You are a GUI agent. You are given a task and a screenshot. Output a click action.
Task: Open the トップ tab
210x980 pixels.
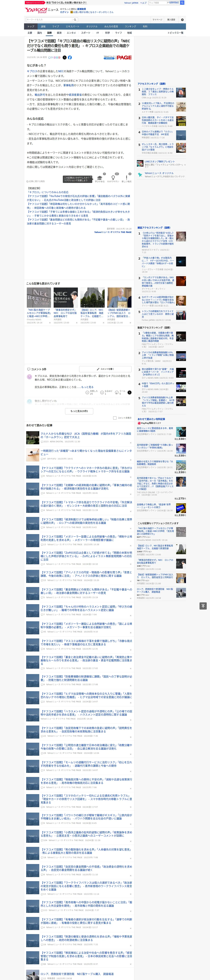pos(31,27)
